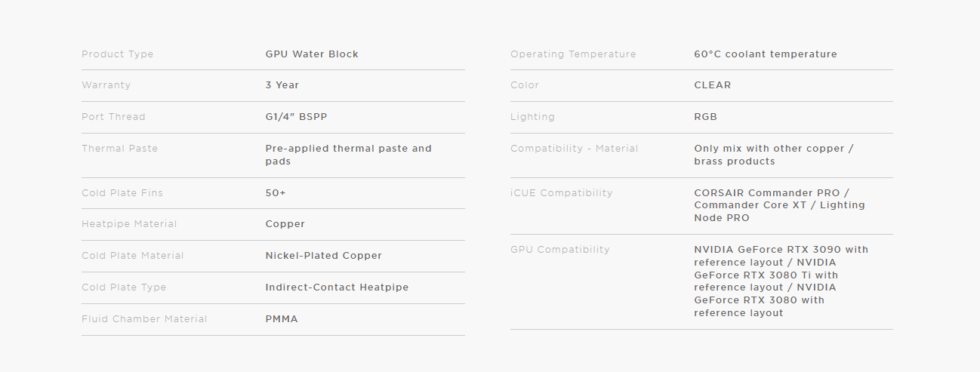Viewport: 980px width, 372px height.
Task: Click the Warranty 3 Year value
Action: point(282,85)
